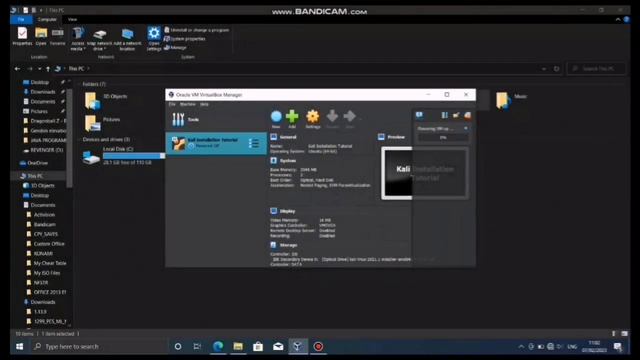Image resolution: width=640 pixels, height=360 pixels.
Task: Open Cortana from taskbar
Action: click(x=178, y=347)
